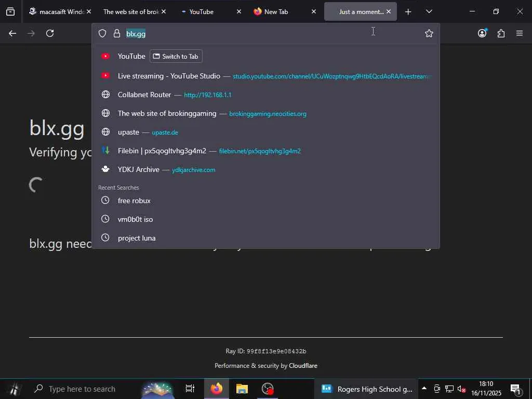Click the upaste.de URL
This screenshot has height=399, width=532.
(x=165, y=132)
